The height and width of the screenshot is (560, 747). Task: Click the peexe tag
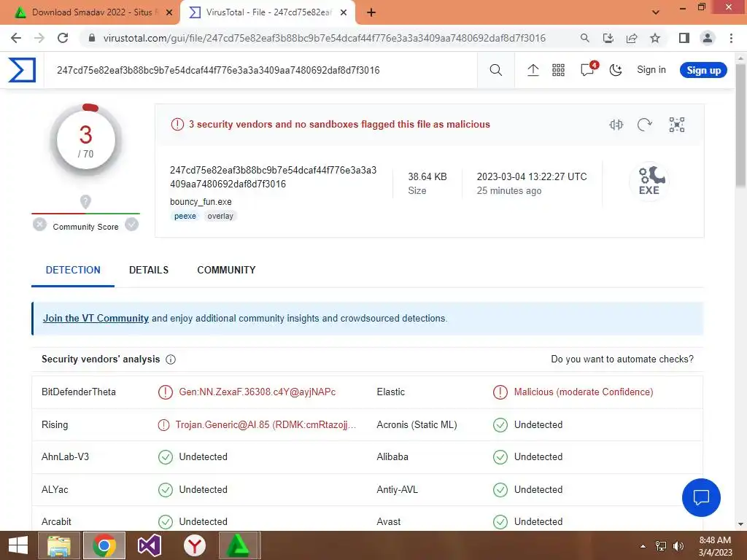point(185,216)
